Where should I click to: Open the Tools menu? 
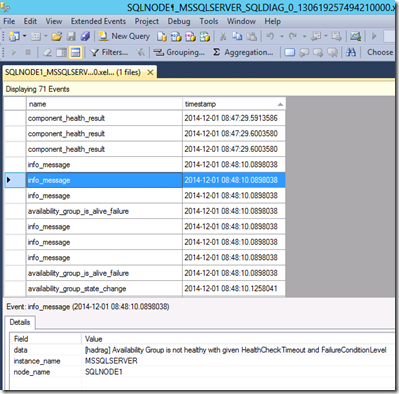tap(209, 21)
